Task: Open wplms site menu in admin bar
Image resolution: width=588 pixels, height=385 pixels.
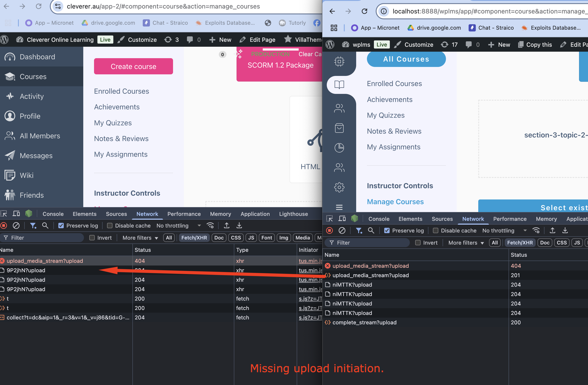Action: pos(356,44)
